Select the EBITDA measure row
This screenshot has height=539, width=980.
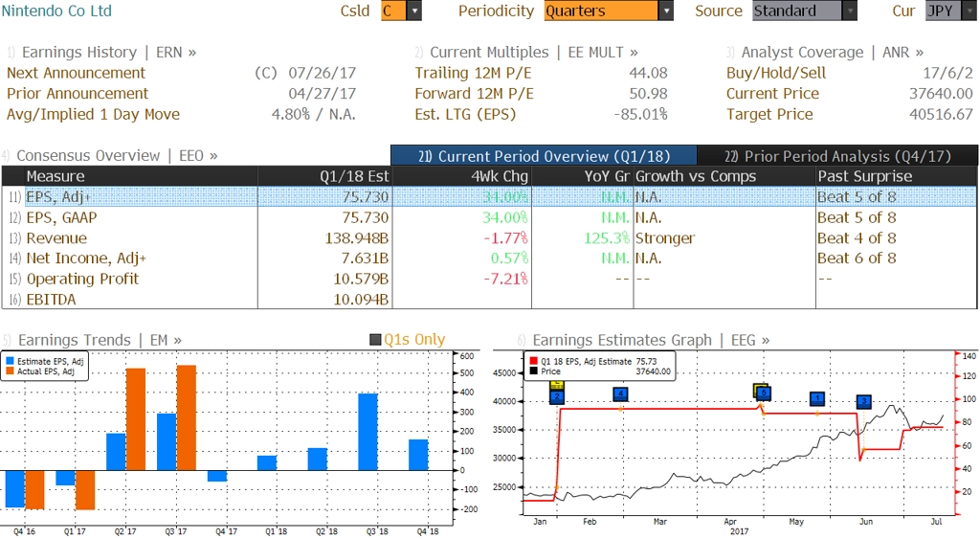(x=489, y=300)
